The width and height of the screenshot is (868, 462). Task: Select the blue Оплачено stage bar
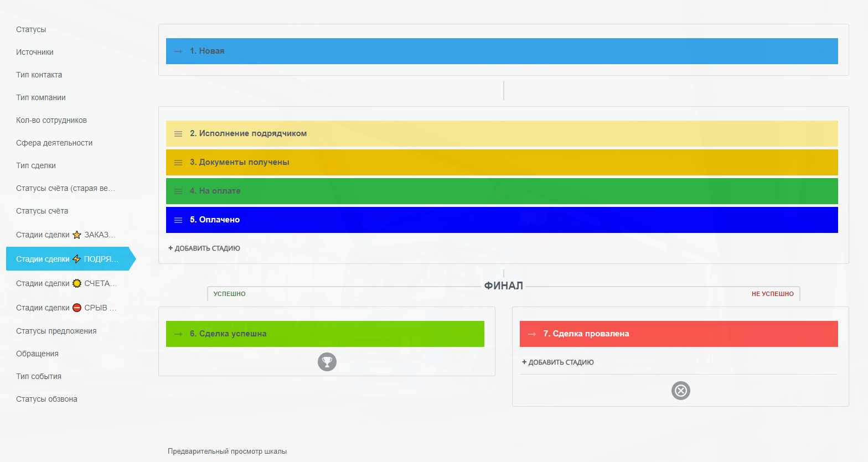pyautogui.click(x=502, y=220)
